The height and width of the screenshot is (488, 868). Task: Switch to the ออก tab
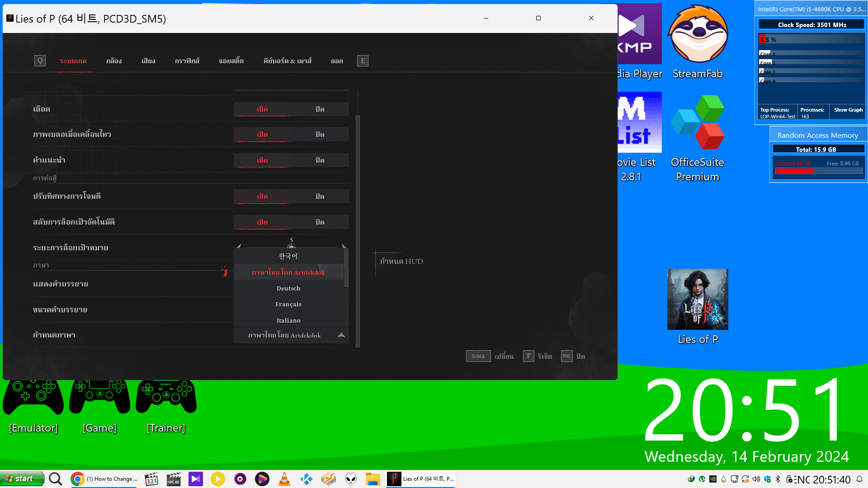click(x=337, y=61)
